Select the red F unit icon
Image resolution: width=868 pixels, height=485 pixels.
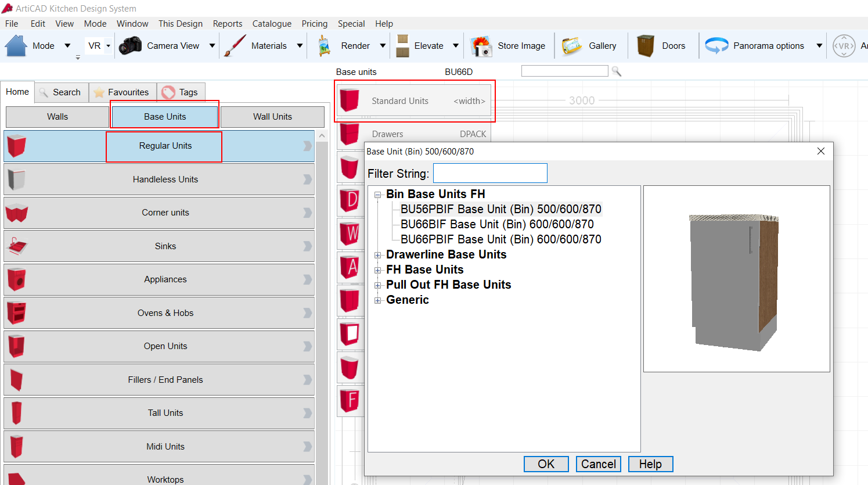(350, 400)
